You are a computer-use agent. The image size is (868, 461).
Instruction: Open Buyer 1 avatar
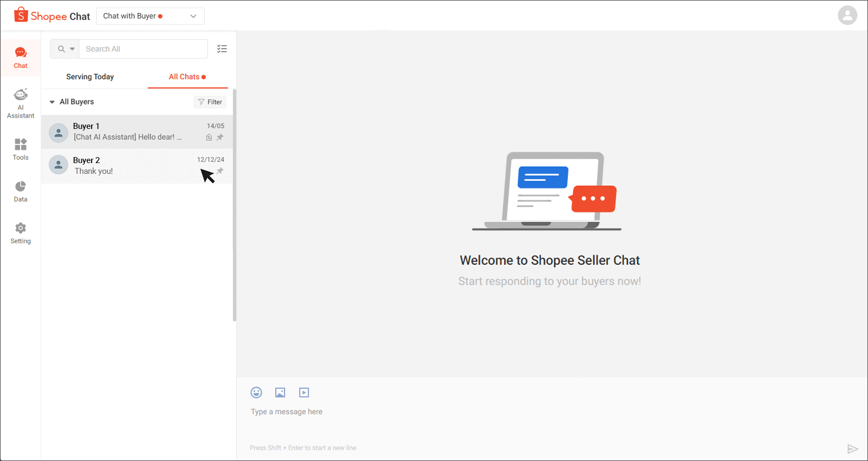[x=59, y=132]
